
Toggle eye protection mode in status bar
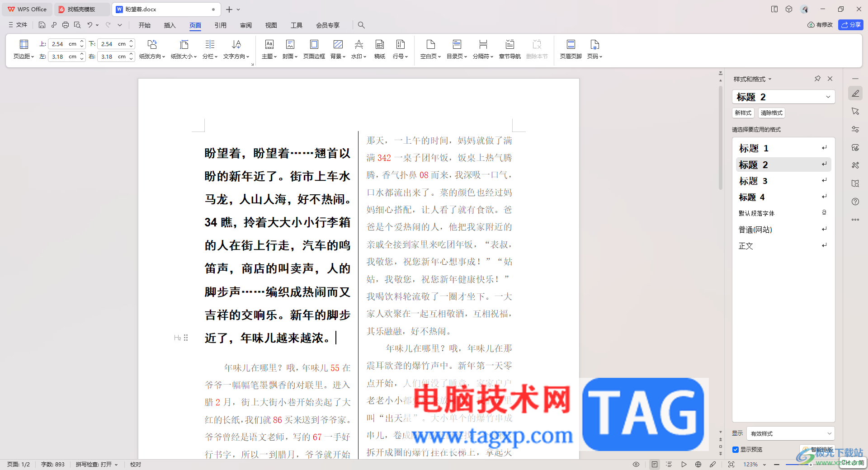[x=636, y=464]
